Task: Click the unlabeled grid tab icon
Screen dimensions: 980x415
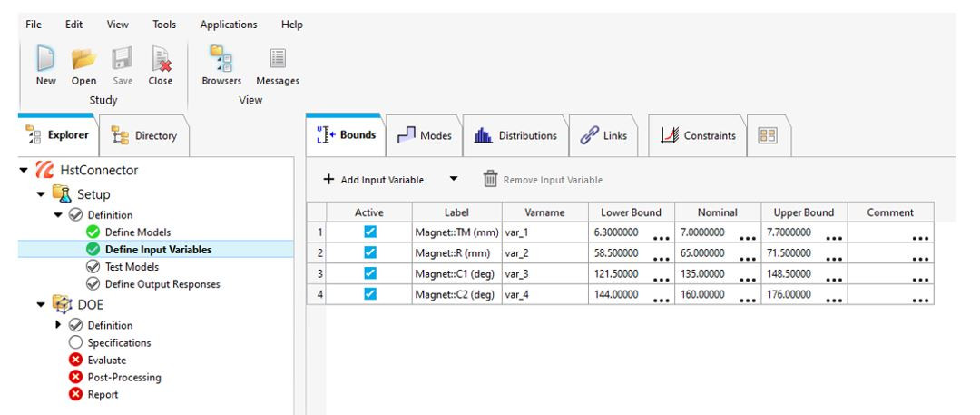Action: pos(767,135)
